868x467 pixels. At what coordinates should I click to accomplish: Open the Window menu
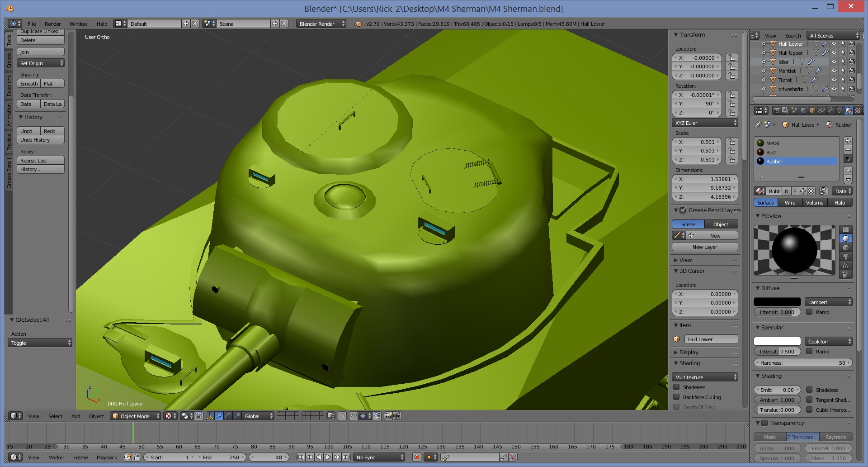(x=78, y=24)
